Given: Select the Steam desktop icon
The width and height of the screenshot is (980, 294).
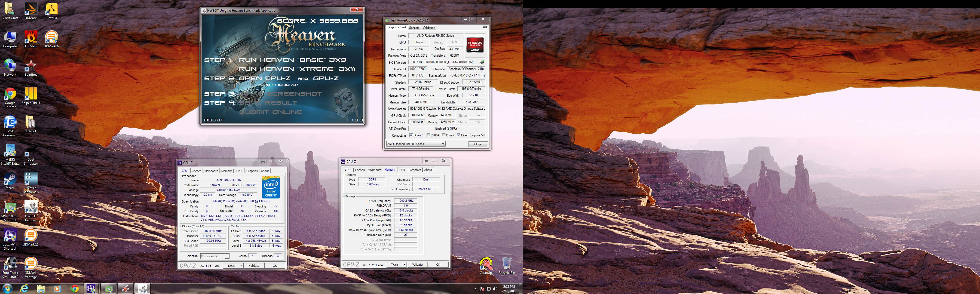Looking at the screenshot, I should tap(10, 181).
